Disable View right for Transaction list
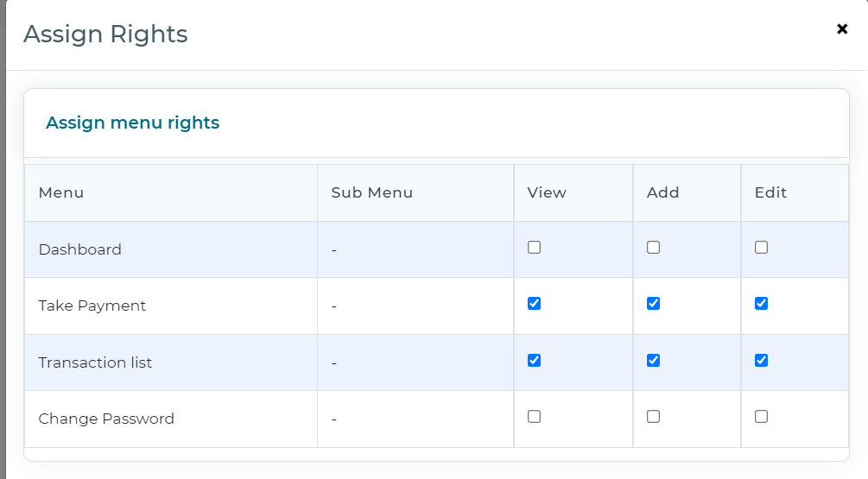Screen dimensions: 868x479 535,361
